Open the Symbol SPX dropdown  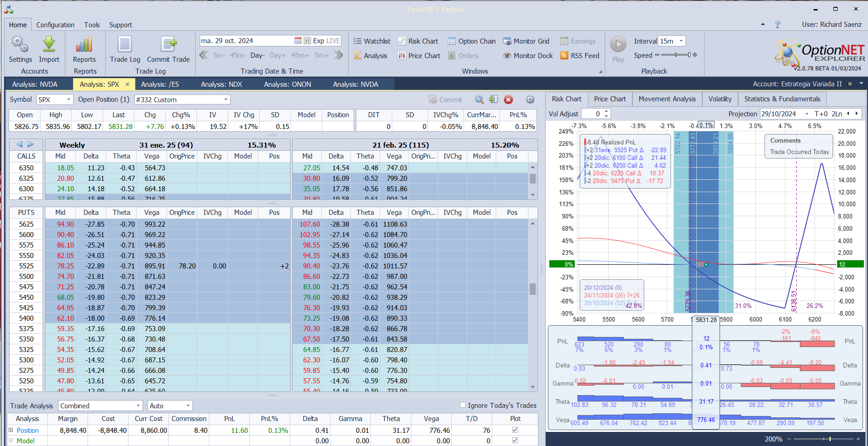click(x=68, y=99)
